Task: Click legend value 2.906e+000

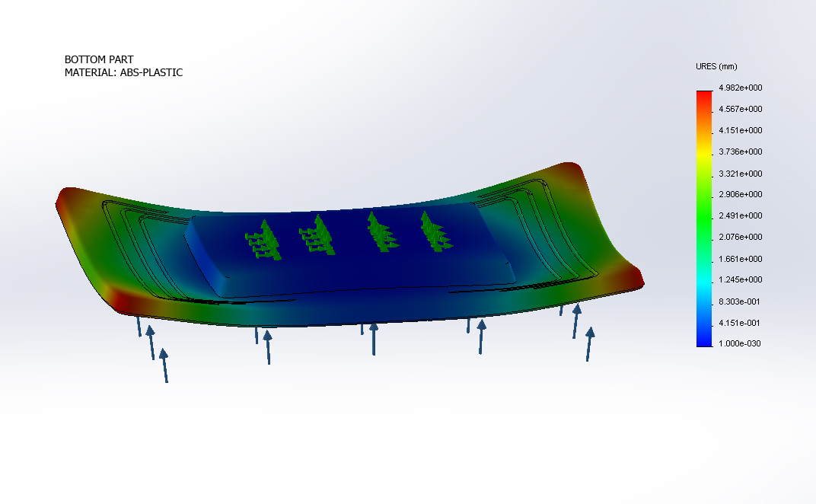Action: tap(740, 194)
